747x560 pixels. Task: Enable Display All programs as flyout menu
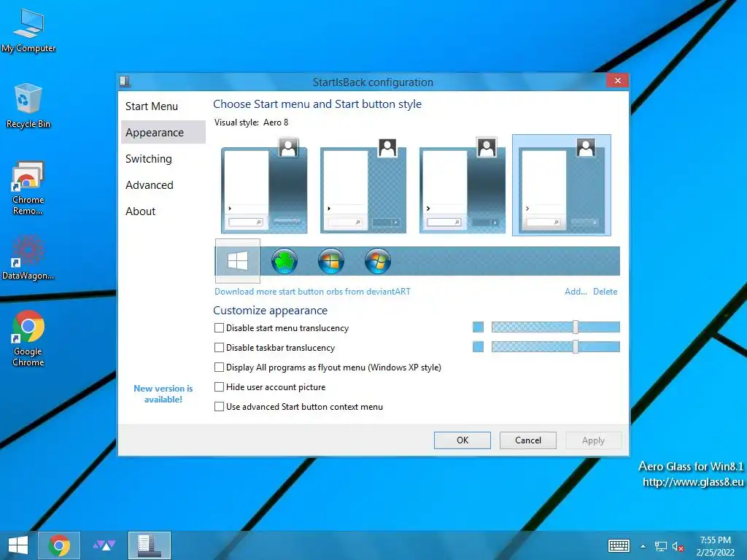point(219,367)
